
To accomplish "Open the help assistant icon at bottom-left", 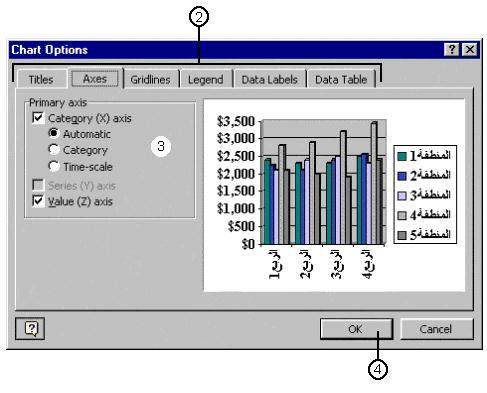I will tap(30, 329).
